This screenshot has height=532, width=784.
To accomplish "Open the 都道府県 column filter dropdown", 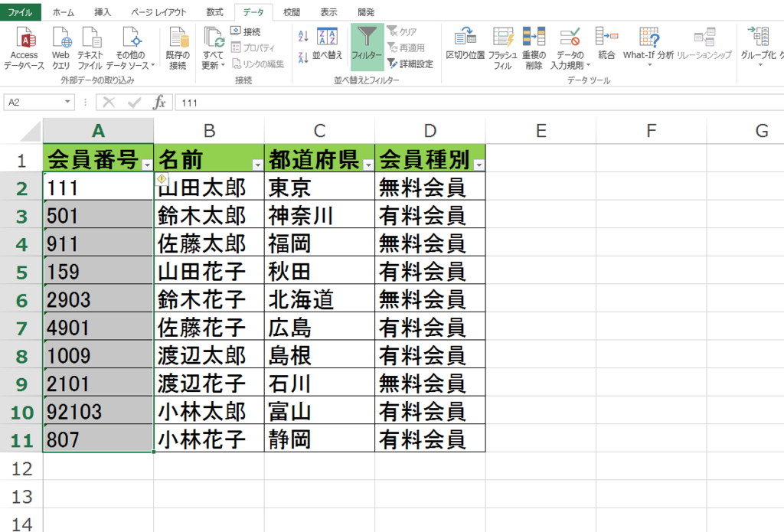I will (367, 159).
